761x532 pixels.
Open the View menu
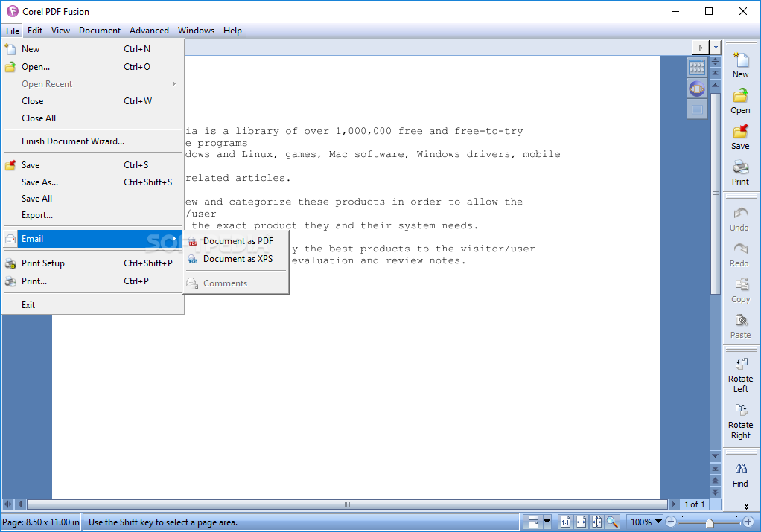click(x=60, y=31)
